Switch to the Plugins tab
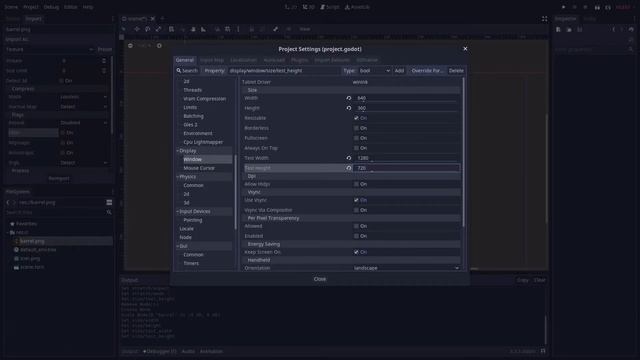 click(300, 60)
